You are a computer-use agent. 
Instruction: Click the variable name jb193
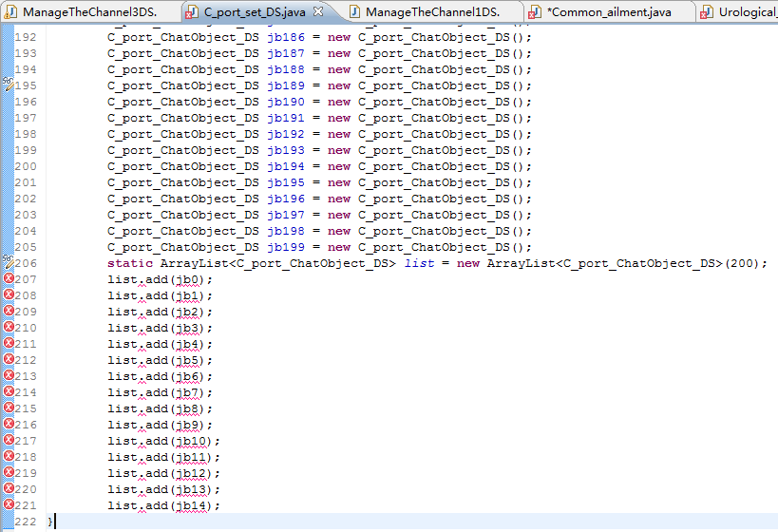(286, 150)
